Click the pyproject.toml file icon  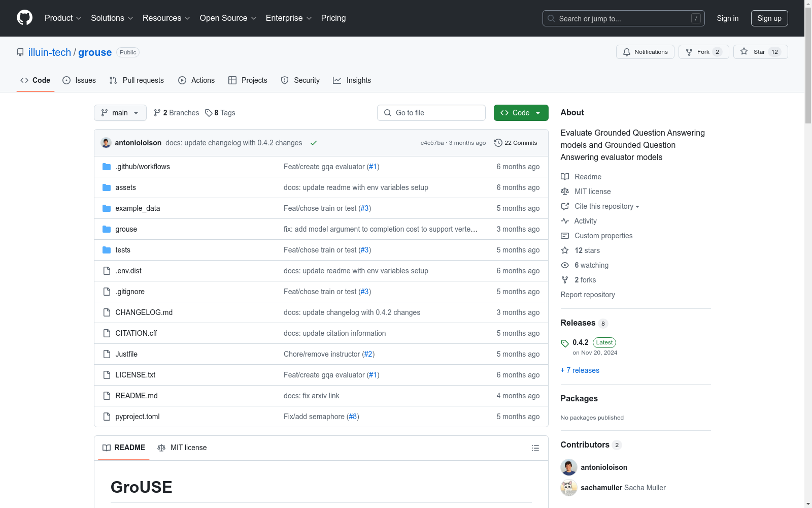[107, 417]
